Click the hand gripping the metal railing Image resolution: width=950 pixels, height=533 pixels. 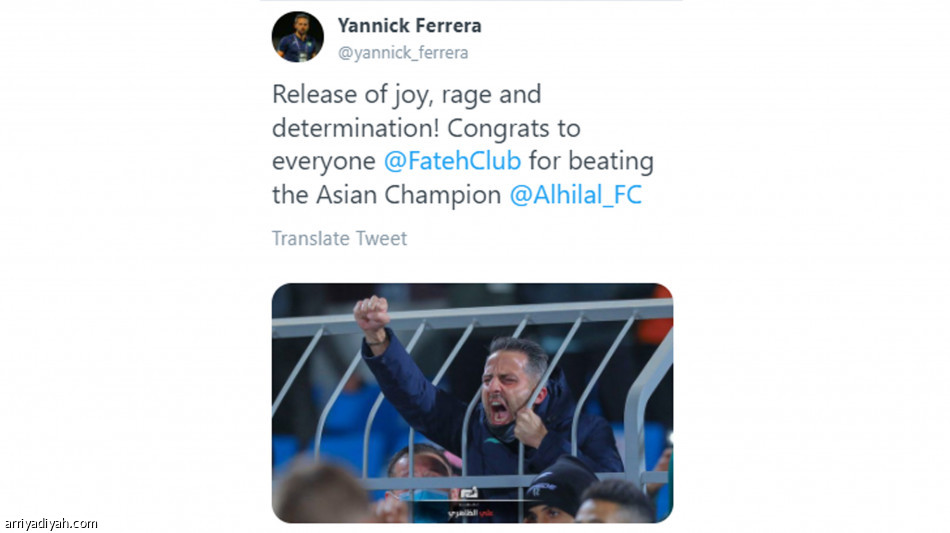coord(528,427)
